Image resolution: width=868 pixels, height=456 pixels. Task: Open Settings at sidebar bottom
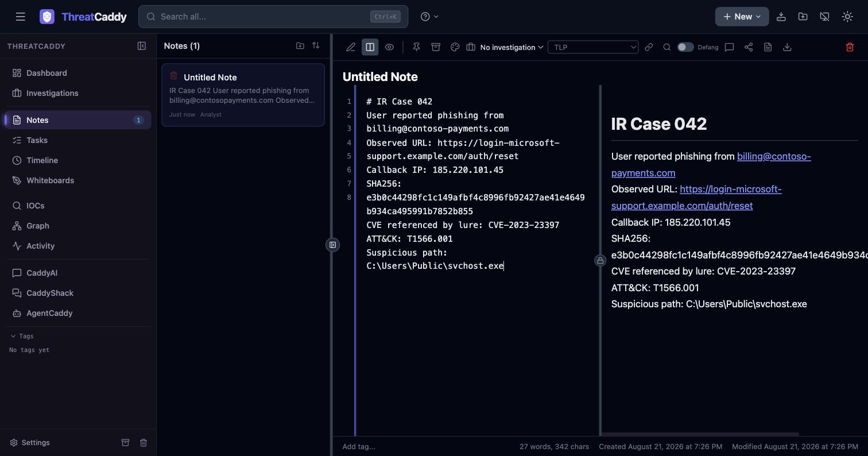coord(30,443)
